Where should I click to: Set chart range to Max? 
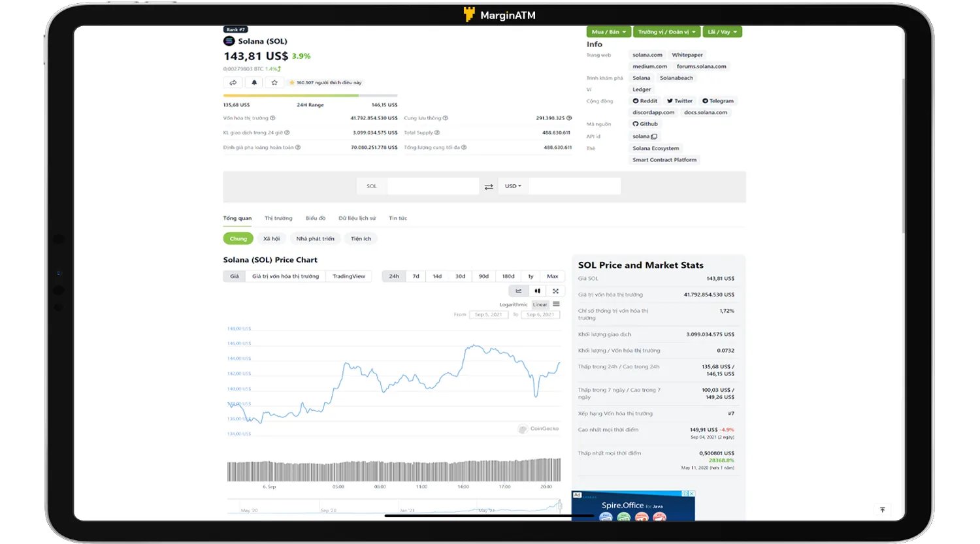point(553,276)
